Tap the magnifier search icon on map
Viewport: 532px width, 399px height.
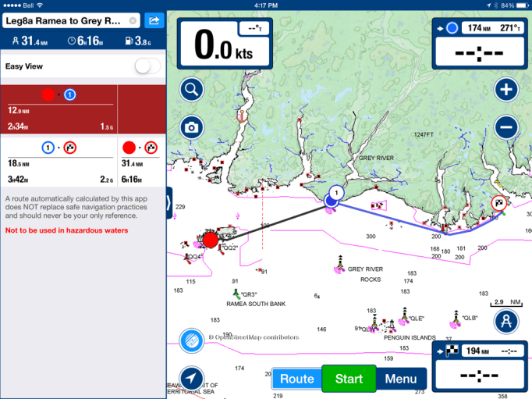pos(191,89)
